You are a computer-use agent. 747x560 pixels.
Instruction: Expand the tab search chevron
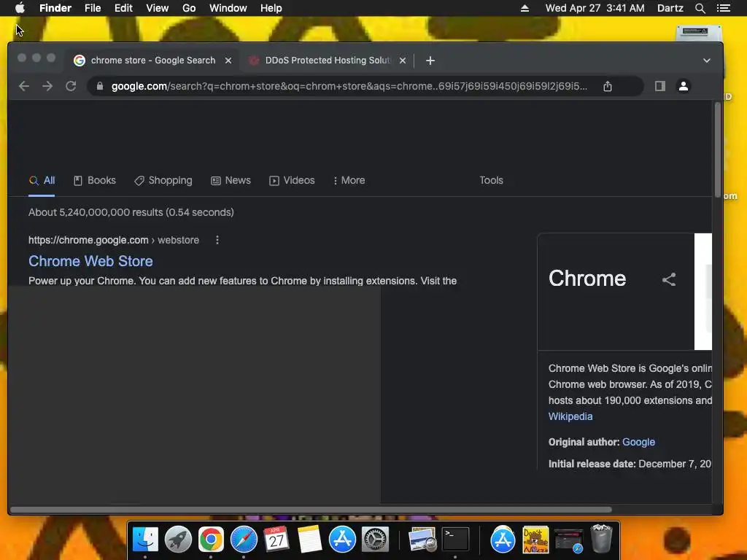[x=706, y=61]
